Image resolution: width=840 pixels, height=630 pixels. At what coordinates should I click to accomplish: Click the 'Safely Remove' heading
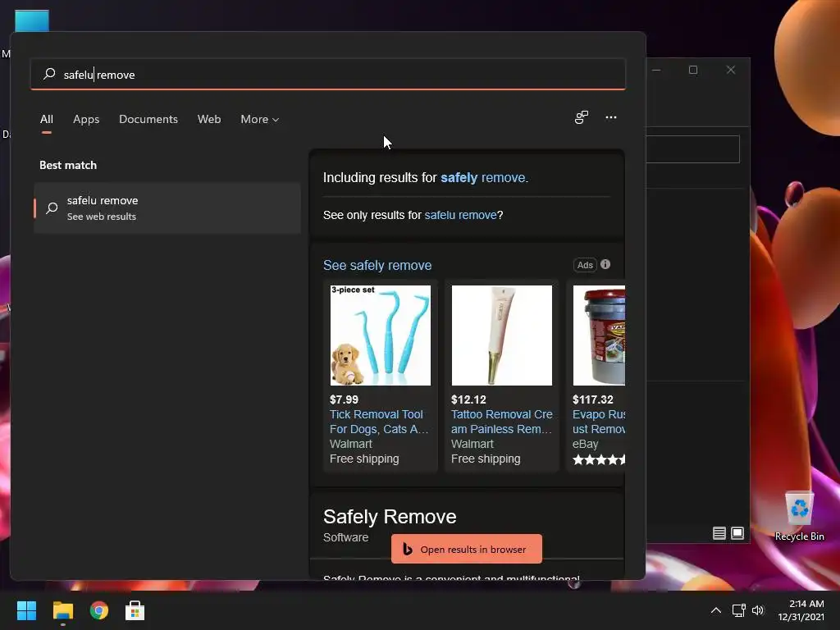coord(390,517)
